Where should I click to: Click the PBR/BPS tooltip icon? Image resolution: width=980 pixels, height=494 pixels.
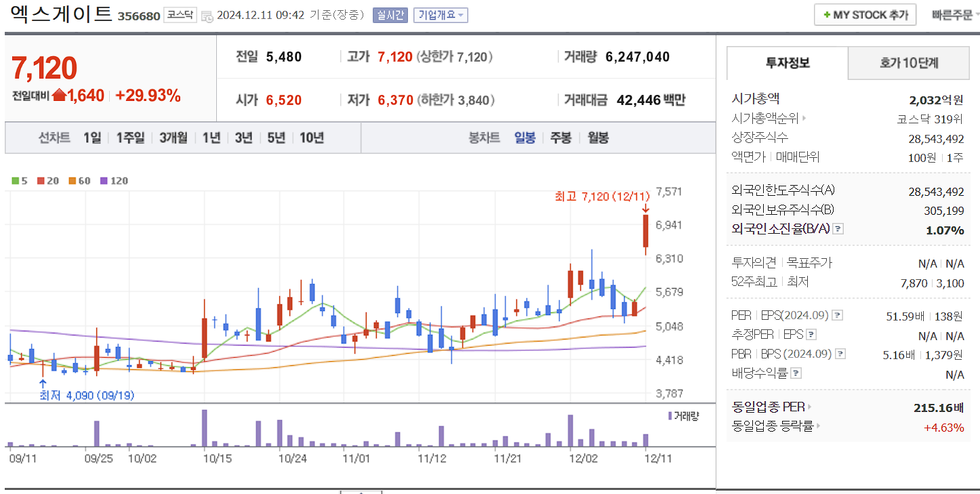click(x=840, y=353)
